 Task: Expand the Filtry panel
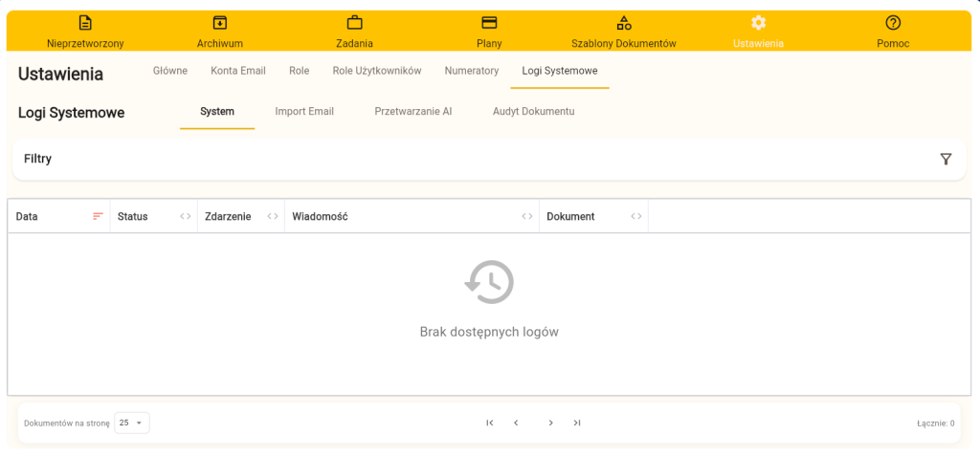(x=38, y=159)
